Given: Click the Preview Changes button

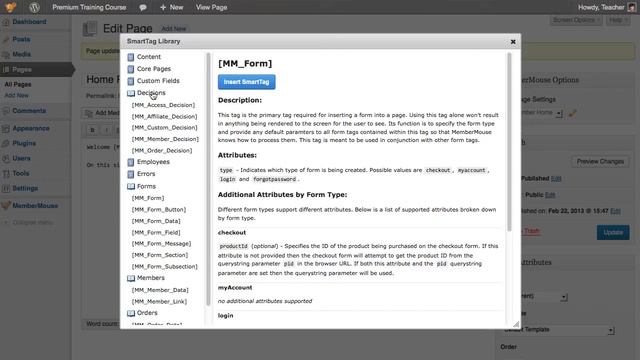Looking at the screenshot, I should click(600, 162).
